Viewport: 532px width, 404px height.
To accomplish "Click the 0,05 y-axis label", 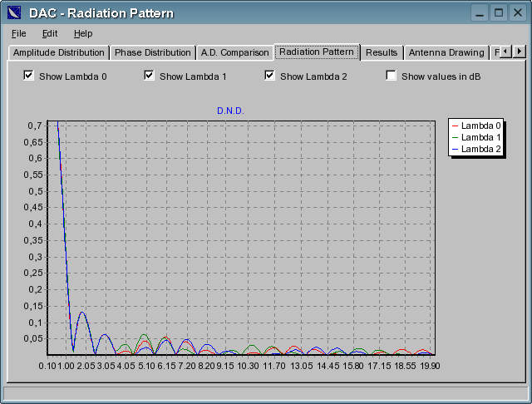I will (x=33, y=338).
